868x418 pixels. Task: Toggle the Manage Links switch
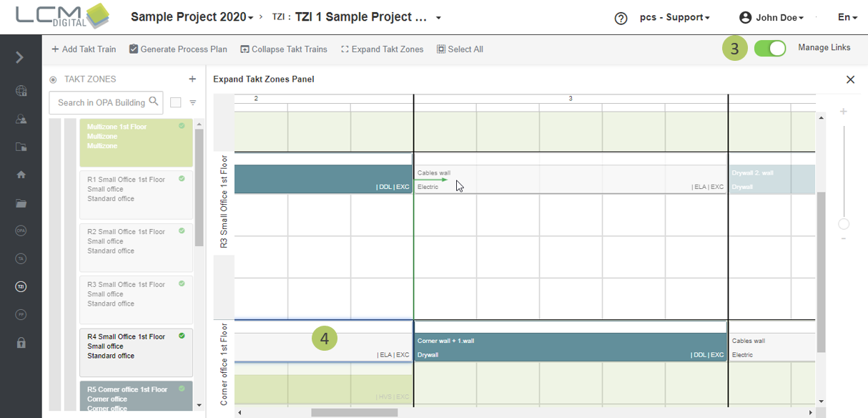click(x=769, y=49)
